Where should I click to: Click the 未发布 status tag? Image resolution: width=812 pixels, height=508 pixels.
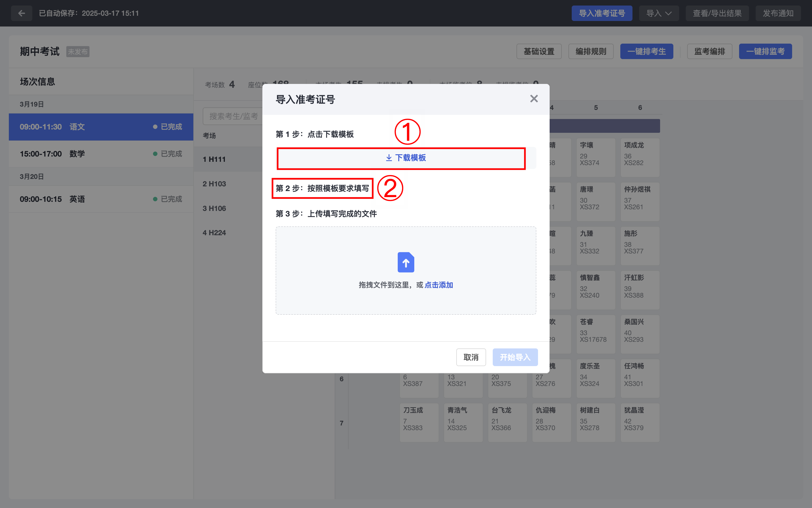pyautogui.click(x=78, y=52)
